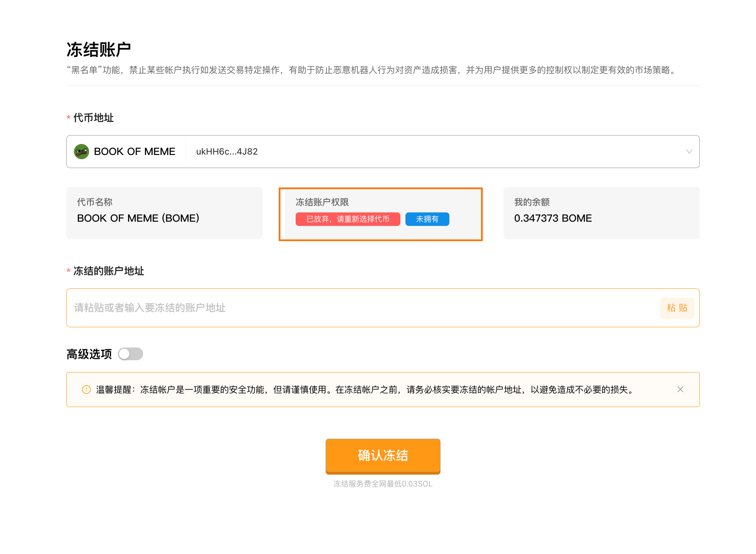Click the blue 未拥有 badge

[427, 219]
